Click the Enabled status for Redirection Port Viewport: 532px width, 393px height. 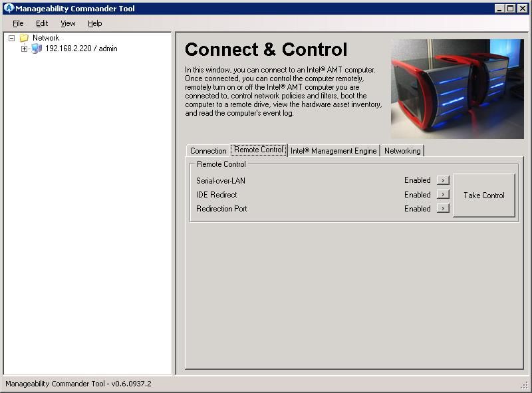point(418,209)
